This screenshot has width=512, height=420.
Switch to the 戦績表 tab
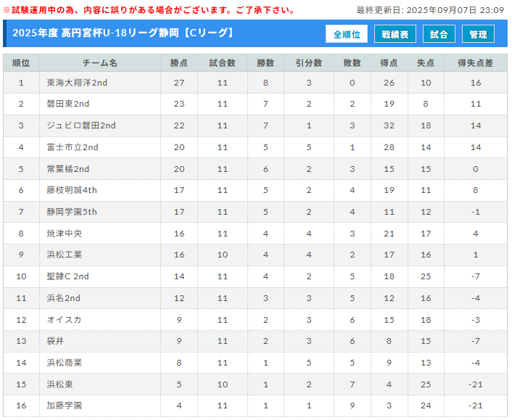[x=395, y=34]
